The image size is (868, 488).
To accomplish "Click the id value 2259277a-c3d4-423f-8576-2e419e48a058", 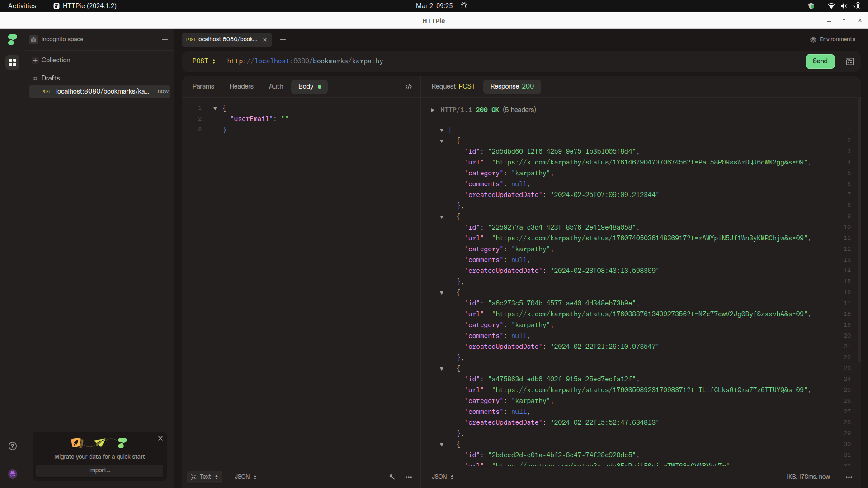I will coord(562,228).
